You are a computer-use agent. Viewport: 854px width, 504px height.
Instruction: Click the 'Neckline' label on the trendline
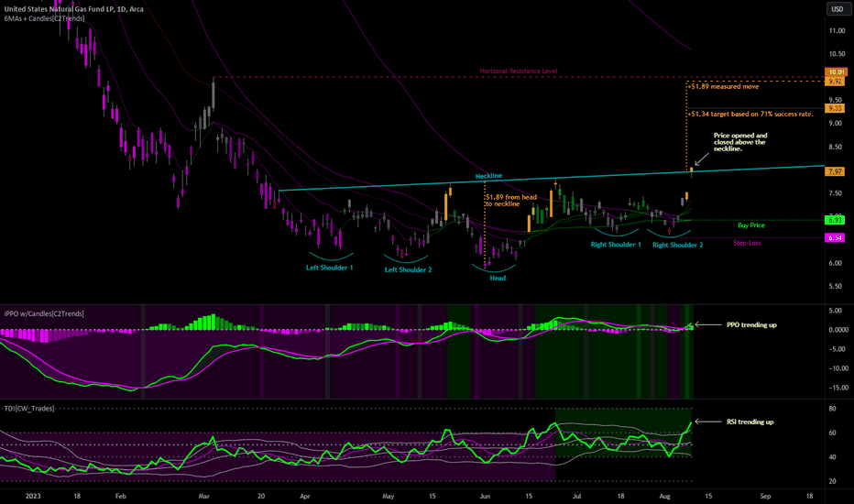(488, 176)
